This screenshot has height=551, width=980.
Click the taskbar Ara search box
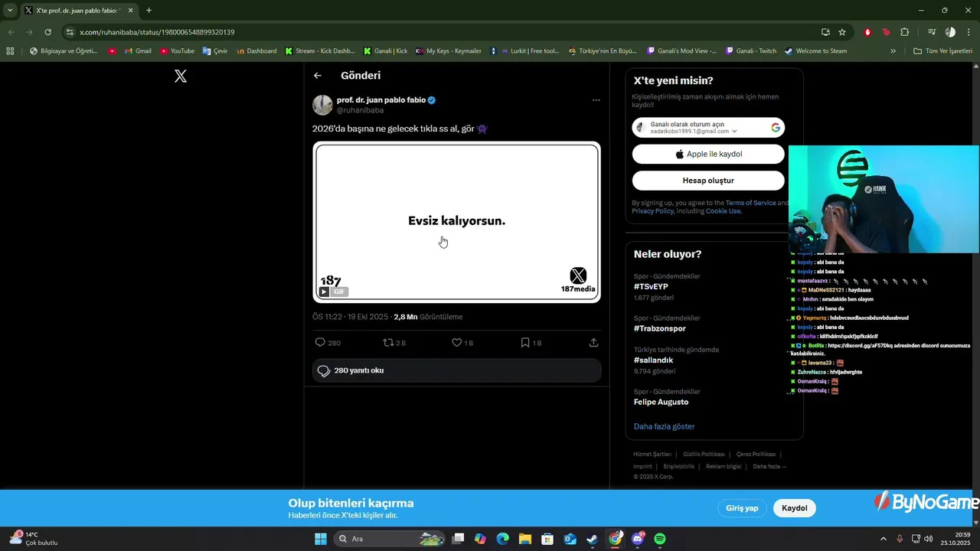click(x=390, y=539)
